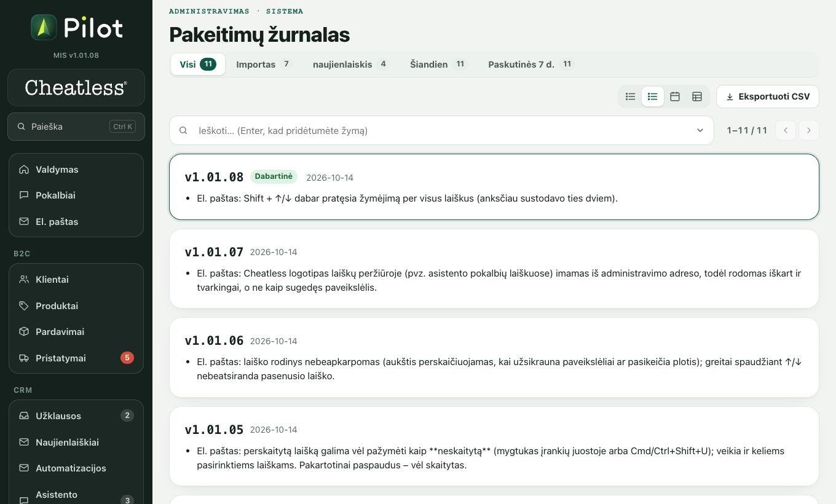The image size is (836, 504).
Task: Open the v1.01.05 changelog entry
Action: coord(494,446)
